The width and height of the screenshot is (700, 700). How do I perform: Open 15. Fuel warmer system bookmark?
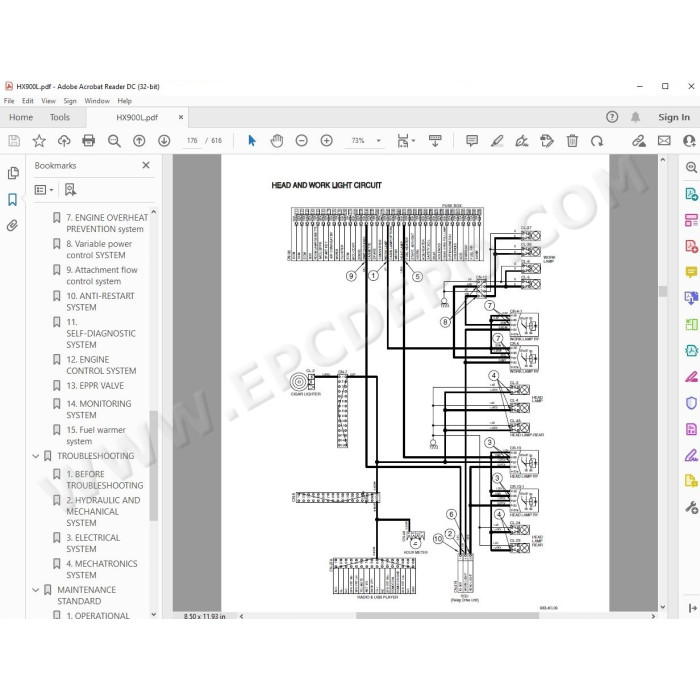pyautogui.click(x=96, y=436)
